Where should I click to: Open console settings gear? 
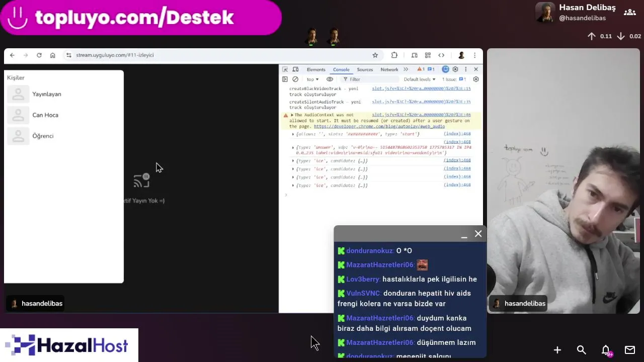coord(476,79)
